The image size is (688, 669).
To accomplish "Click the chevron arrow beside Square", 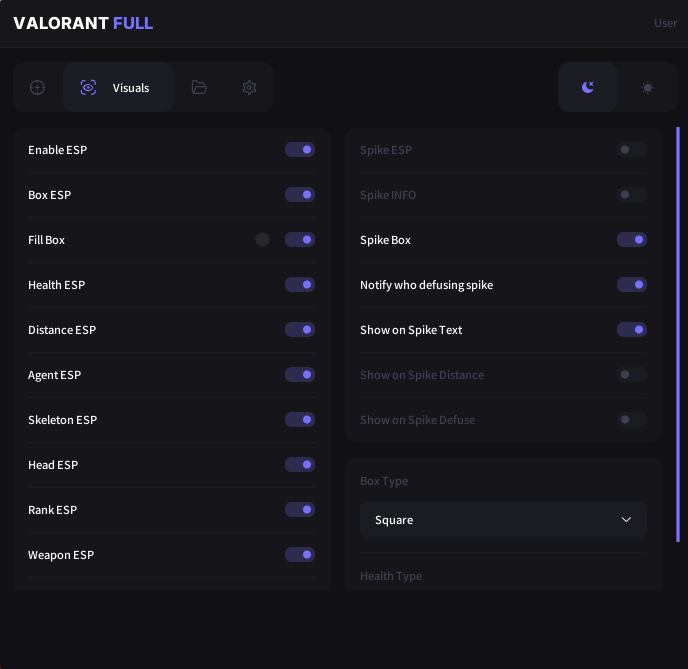I will (x=627, y=520).
